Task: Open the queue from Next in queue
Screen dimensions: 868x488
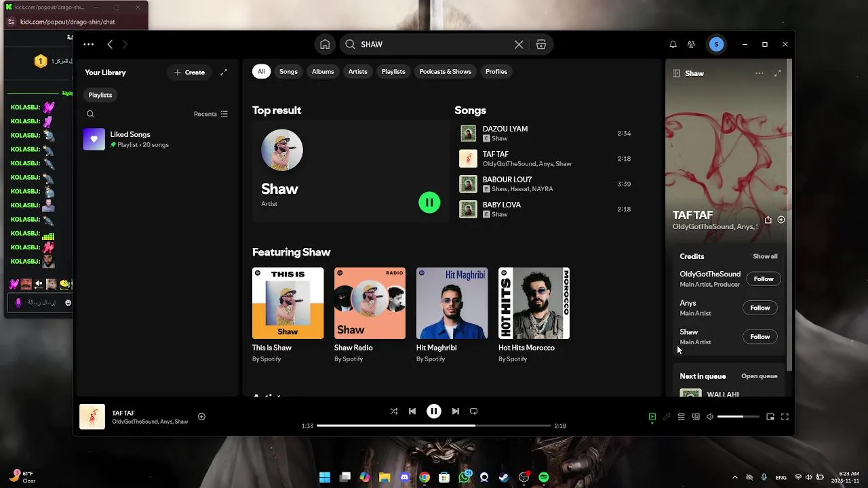Action: coord(759,376)
